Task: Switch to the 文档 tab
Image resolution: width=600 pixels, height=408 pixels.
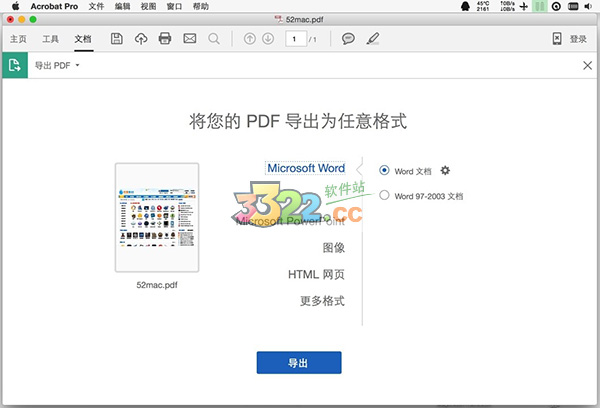Action: (x=83, y=39)
